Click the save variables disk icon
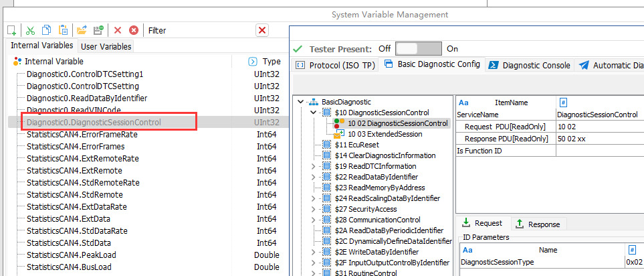The image size is (644, 276). pyautogui.click(x=98, y=30)
